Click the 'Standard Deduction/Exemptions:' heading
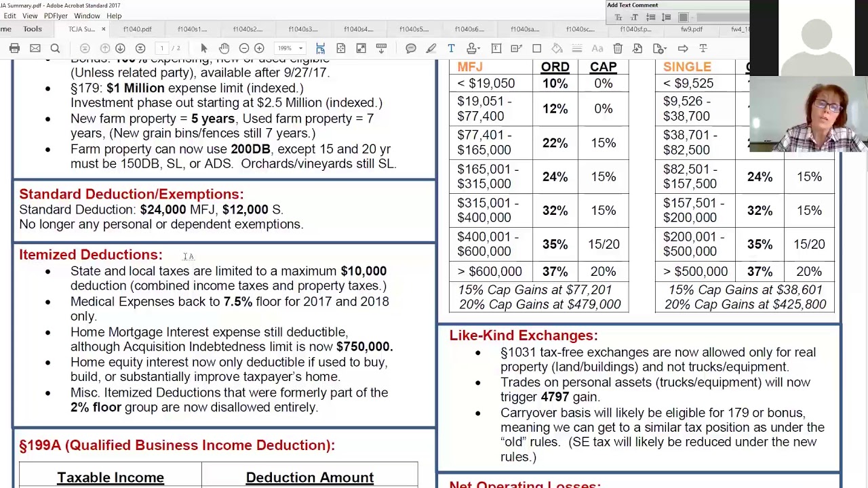Image resolution: width=868 pixels, height=488 pixels. click(132, 195)
